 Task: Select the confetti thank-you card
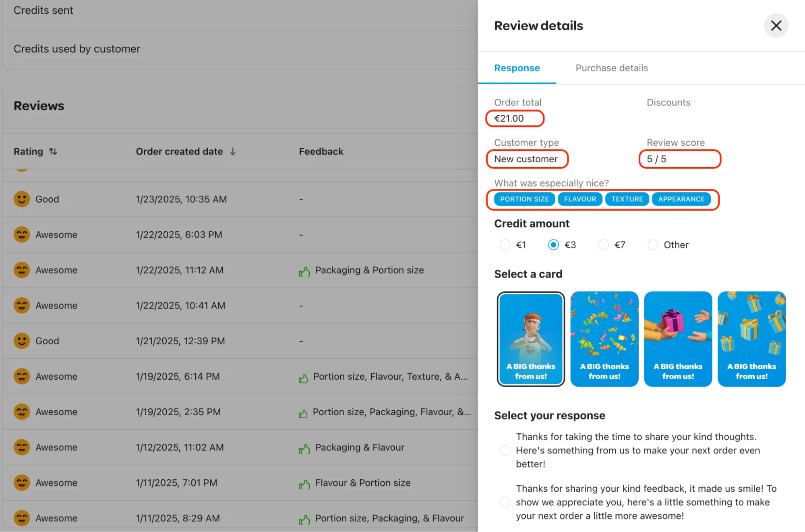click(604, 339)
